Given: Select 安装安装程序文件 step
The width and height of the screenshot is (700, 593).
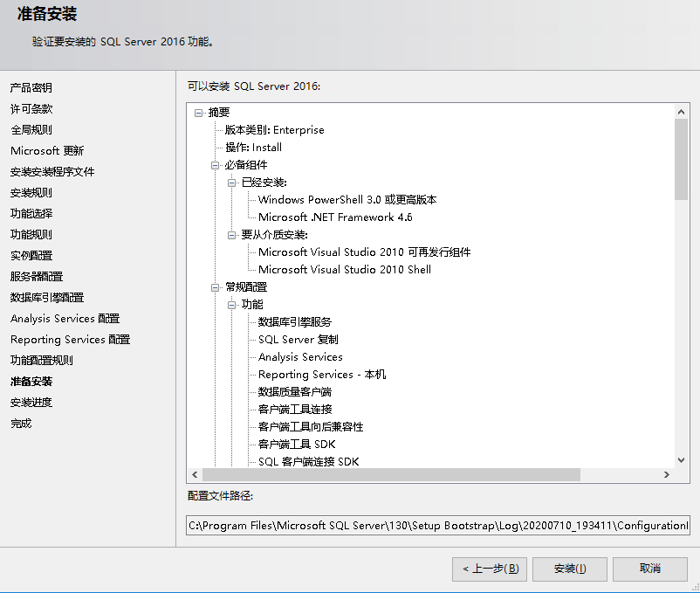Looking at the screenshot, I should 52,172.
